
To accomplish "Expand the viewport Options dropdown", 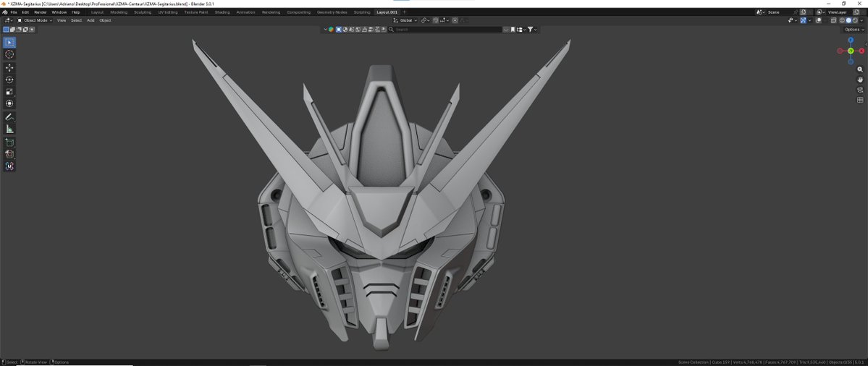I will (854, 30).
